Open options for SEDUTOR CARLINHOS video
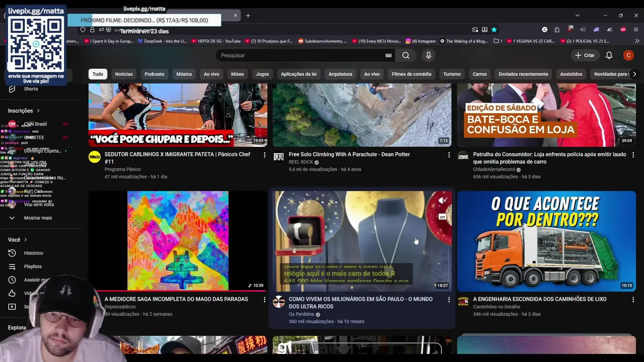This screenshot has width=644, height=362. tap(264, 155)
